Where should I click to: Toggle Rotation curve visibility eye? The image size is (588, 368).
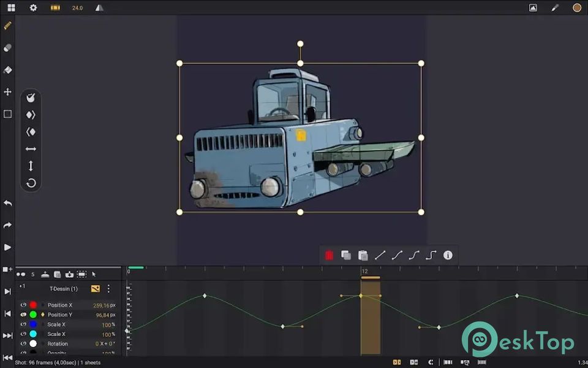pos(23,343)
